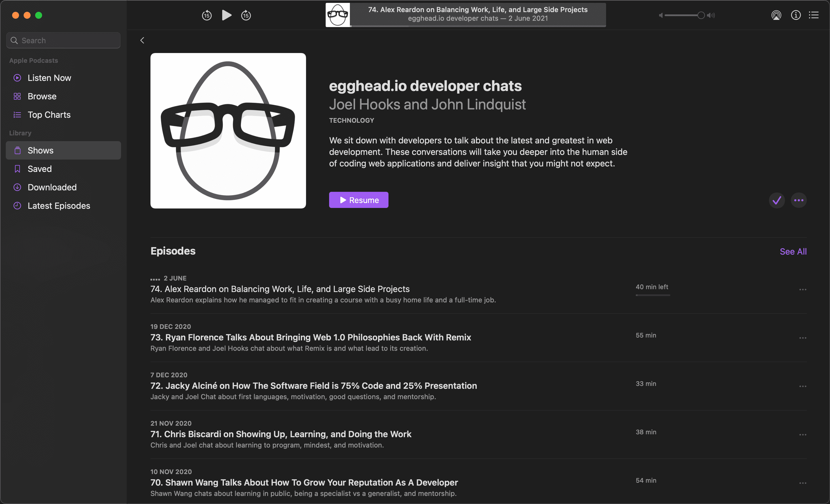Click the egghead.io show artwork
This screenshot has height=504, width=830.
tap(228, 131)
